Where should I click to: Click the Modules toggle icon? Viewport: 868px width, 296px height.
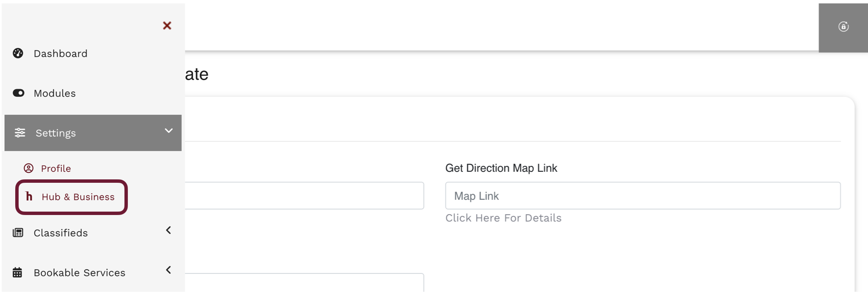(18, 93)
